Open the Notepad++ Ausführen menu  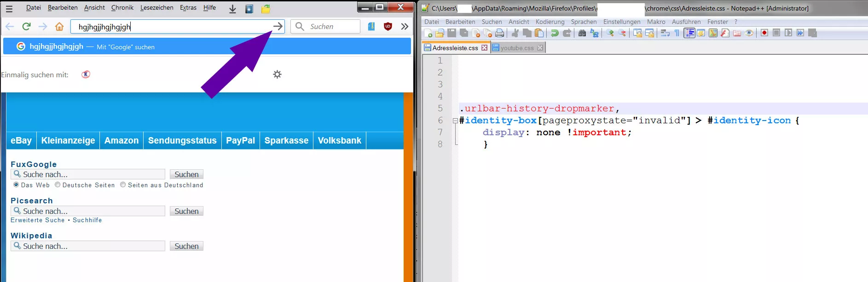(x=686, y=22)
